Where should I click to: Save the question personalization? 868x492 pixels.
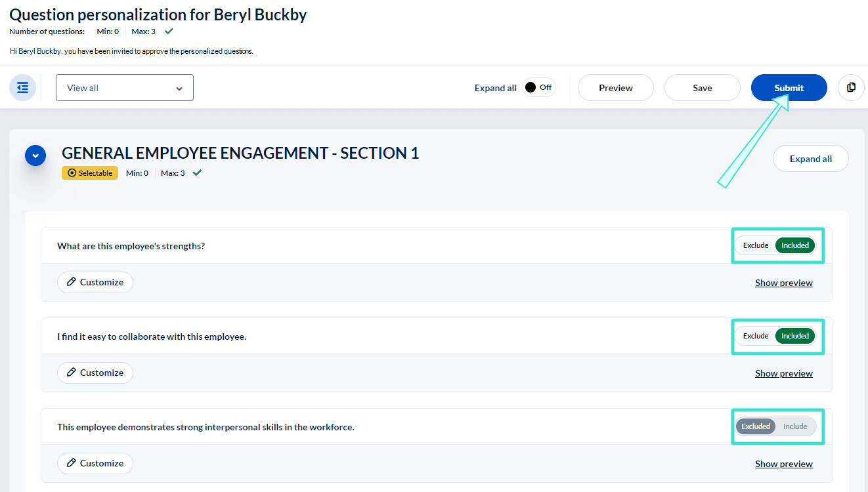pyautogui.click(x=702, y=88)
